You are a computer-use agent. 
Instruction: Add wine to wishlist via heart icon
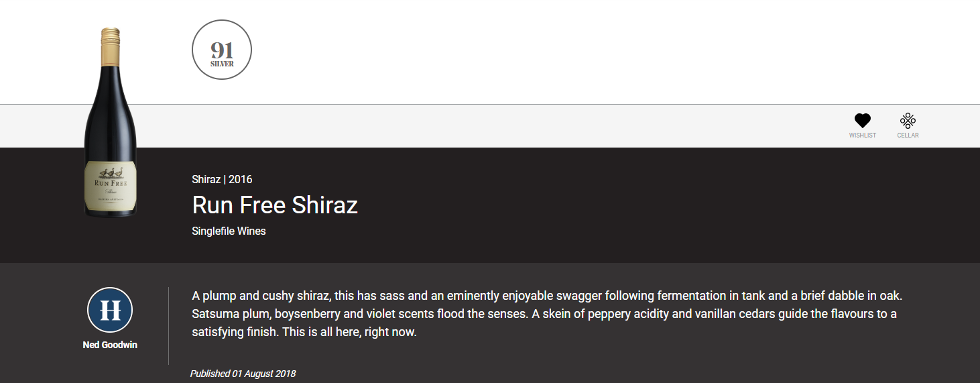point(862,121)
